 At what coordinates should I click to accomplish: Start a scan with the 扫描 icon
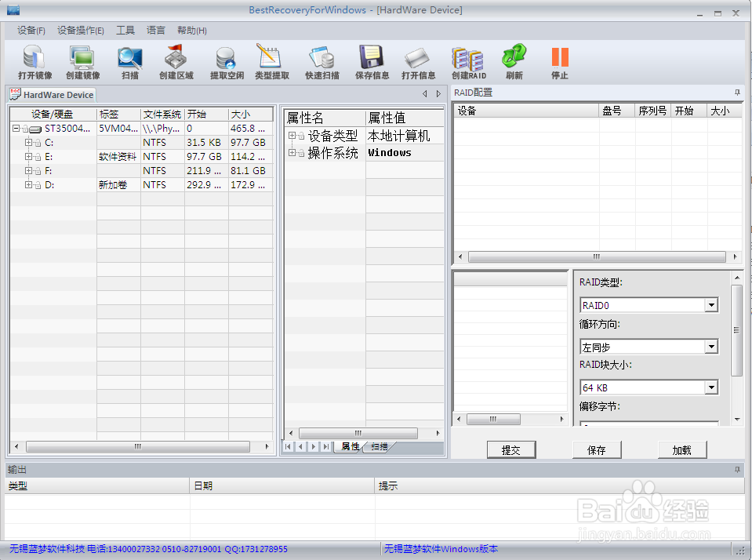129,62
